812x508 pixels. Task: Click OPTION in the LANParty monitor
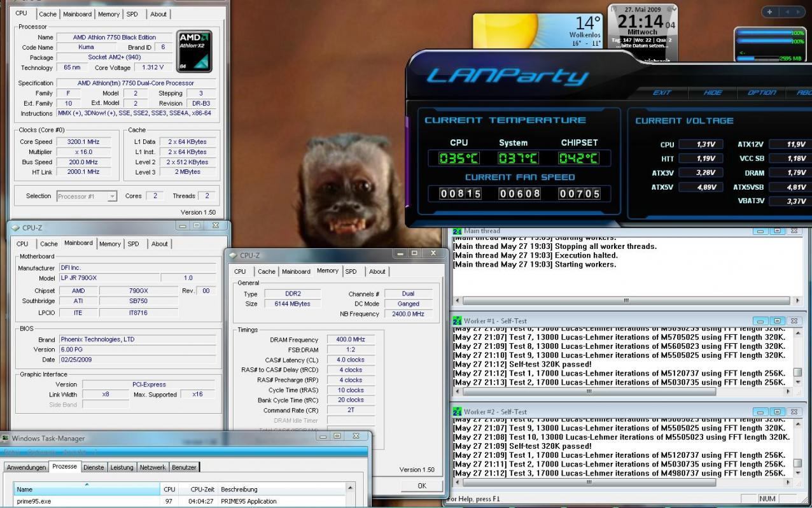click(762, 92)
